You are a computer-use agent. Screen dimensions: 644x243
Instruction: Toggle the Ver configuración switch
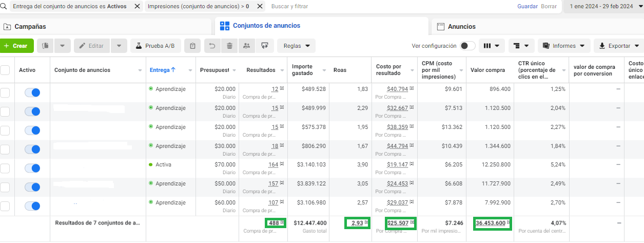click(x=467, y=46)
